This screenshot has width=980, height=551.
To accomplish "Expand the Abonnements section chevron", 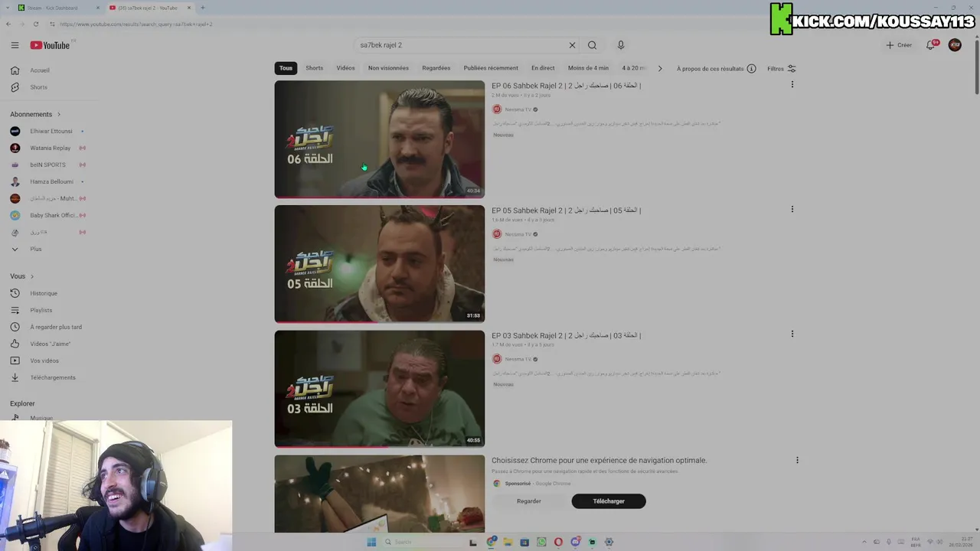I will tap(59, 114).
